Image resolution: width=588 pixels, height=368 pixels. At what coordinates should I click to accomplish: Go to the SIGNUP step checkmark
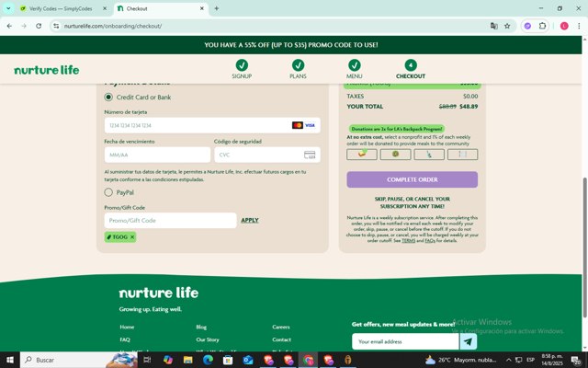click(x=242, y=65)
